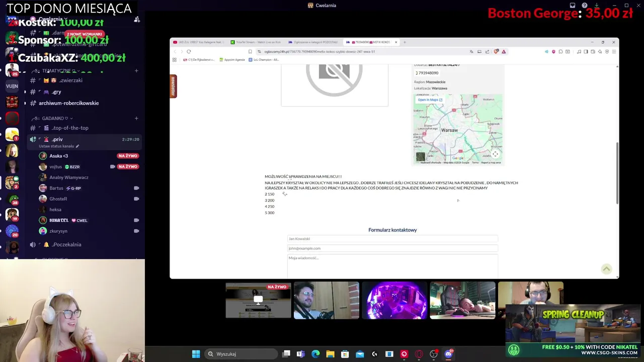The height and width of the screenshot is (362, 644).
Task: Open the Appoint Agenda bookmark
Action: click(231, 60)
